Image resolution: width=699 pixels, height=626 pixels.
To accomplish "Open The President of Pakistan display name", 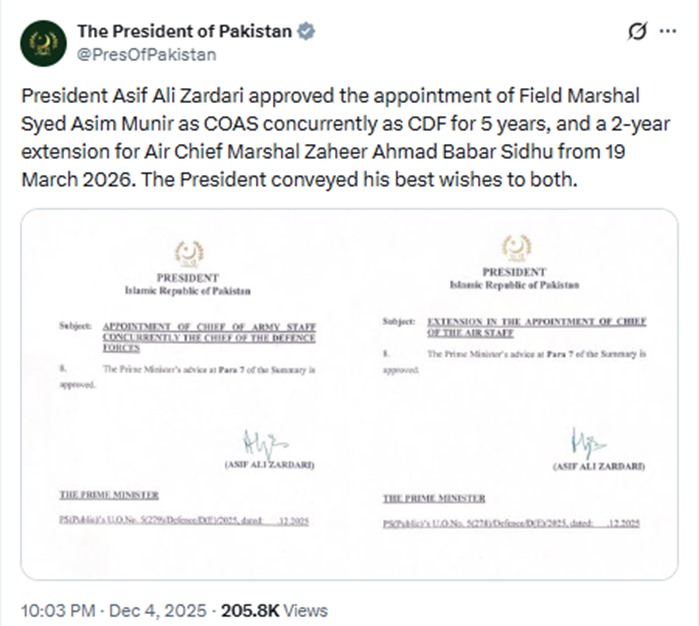I will pos(184,31).
